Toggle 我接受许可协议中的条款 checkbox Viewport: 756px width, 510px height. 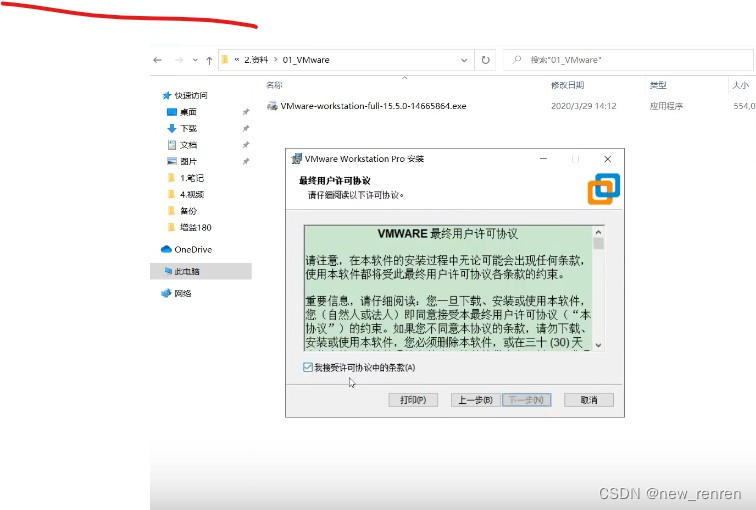(308, 367)
